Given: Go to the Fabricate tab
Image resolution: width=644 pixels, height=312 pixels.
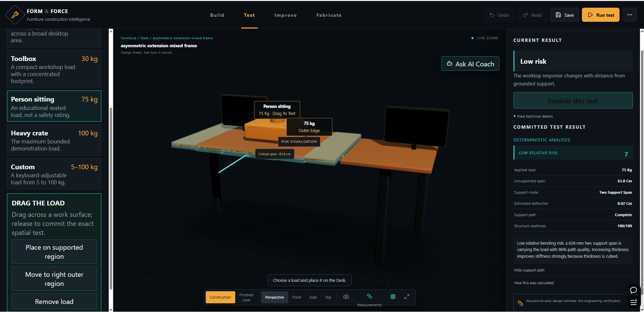Looking at the screenshot, I should (x=329, y=15).
